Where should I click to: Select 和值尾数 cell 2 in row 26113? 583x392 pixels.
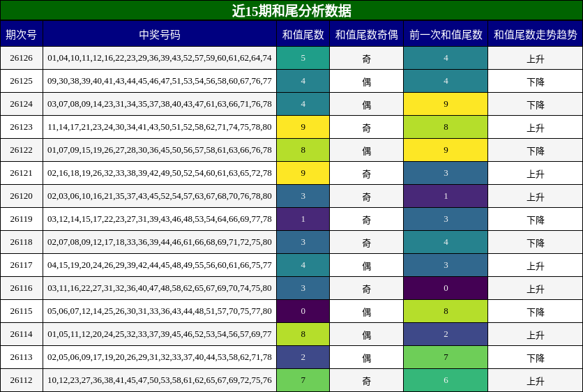click(x=303, y=357)
